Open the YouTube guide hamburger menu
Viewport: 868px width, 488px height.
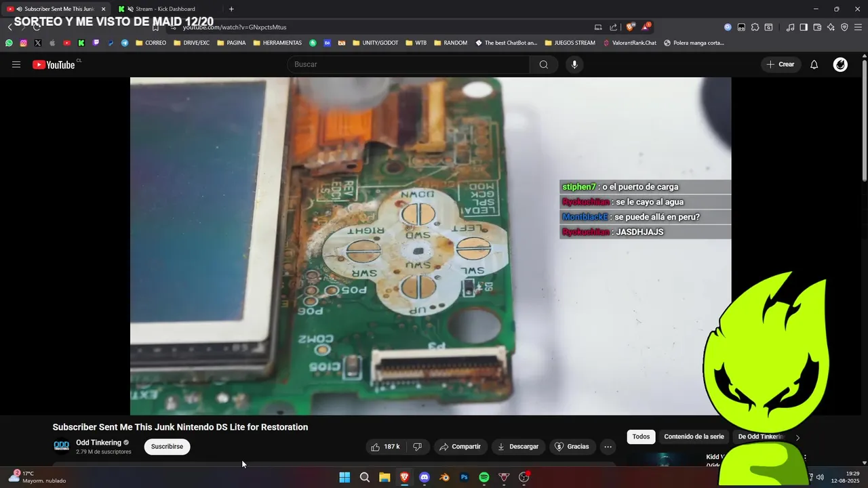point(16,64)
